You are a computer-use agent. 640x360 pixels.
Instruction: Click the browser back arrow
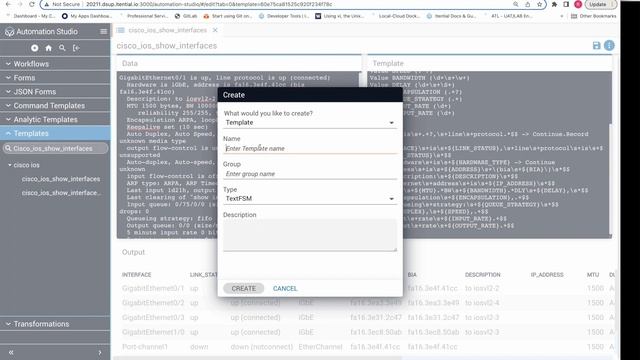coord(8,4)
